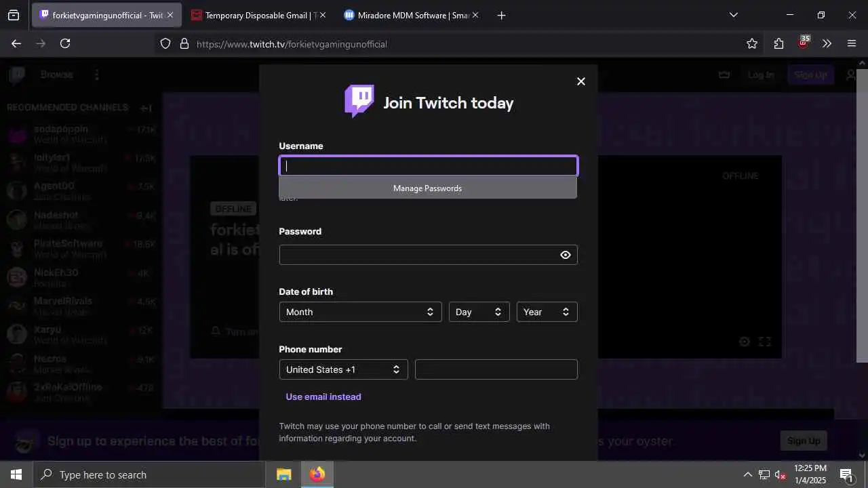
Task: Click the video player fullscreen icon
Action: [764, 342]
